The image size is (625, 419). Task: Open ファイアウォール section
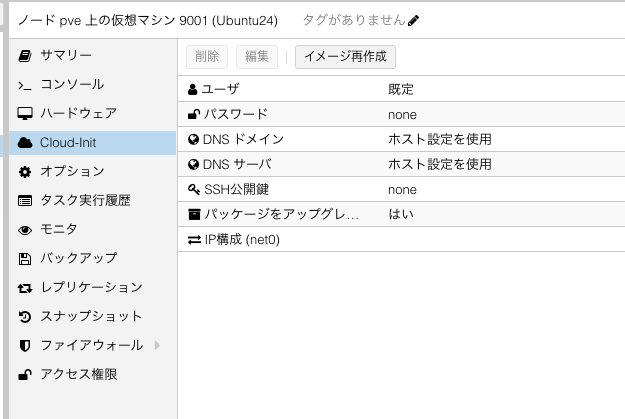pos(92,345)
